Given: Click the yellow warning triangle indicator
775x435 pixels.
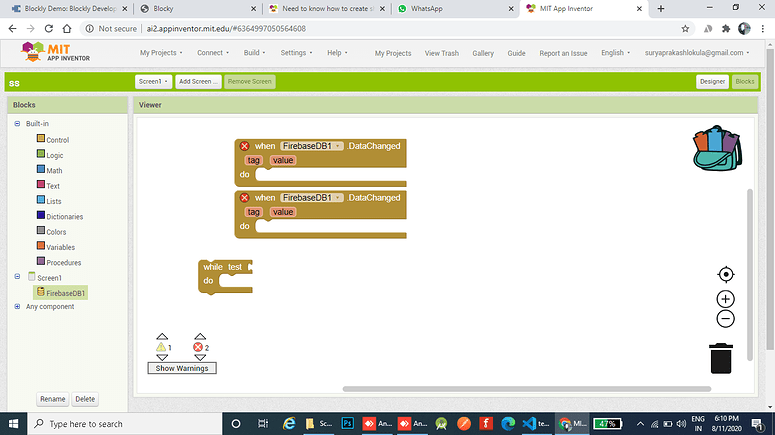Looking at the screenshot, I should pos(161,347).
